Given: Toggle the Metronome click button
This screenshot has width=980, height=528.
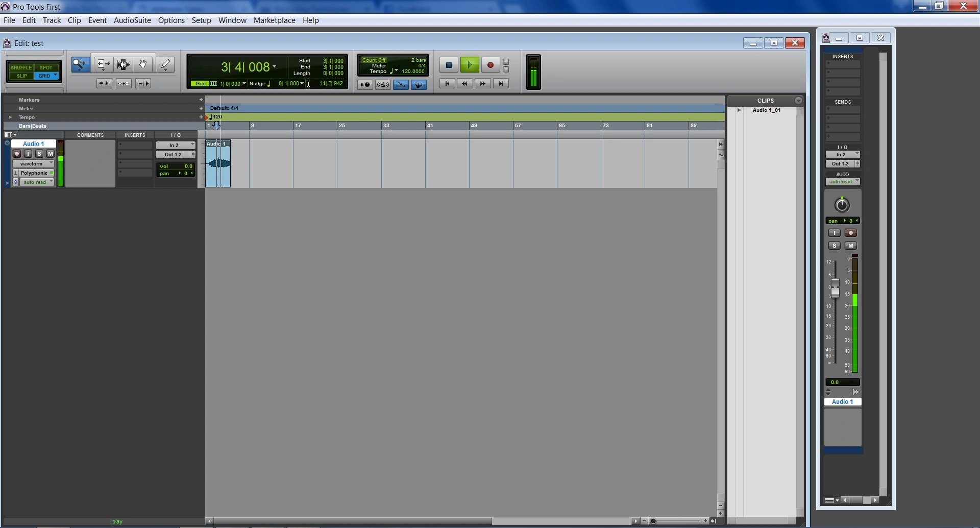Looking at the screenshot, I should (383, 85).
